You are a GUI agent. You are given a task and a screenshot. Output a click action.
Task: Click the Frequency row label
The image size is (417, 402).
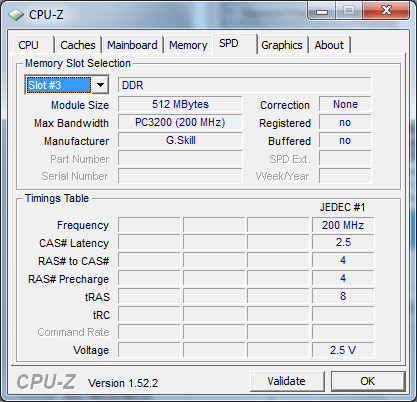click(x=83, y=226)
